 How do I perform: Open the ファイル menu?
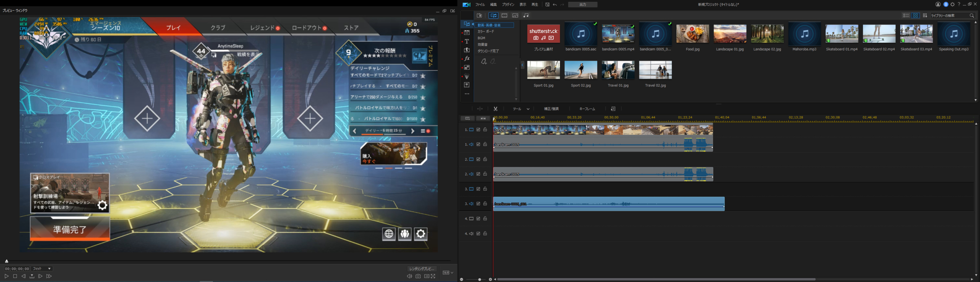pyautogui.click(x=480, y=5)
